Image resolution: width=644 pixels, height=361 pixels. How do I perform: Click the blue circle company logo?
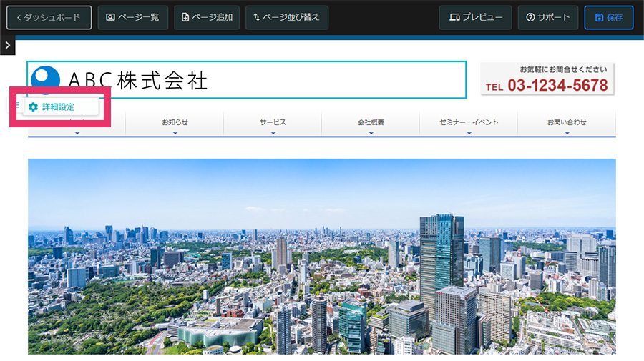click(x=46, y=79)
